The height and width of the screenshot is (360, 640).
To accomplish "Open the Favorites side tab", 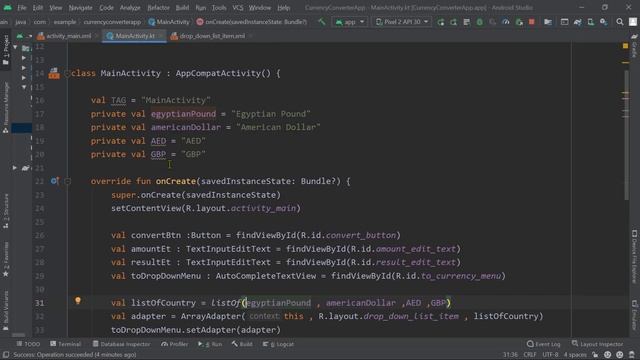I will (6, 260).
